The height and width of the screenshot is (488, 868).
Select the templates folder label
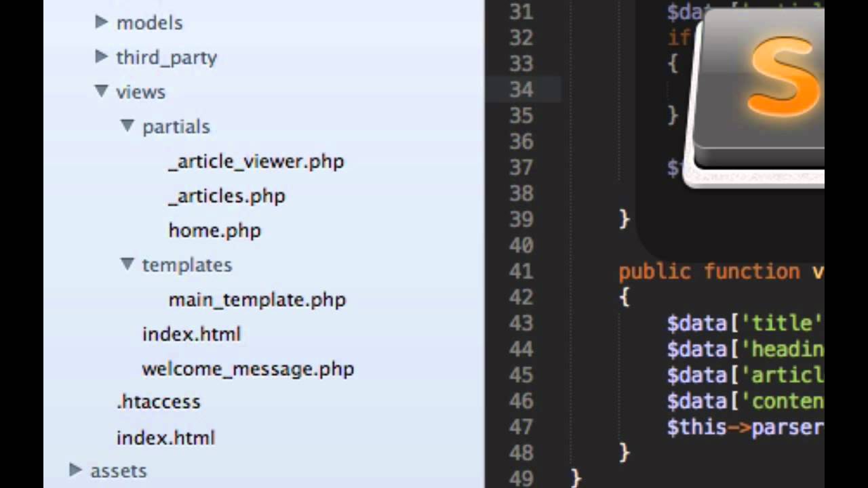pos(187,265)
